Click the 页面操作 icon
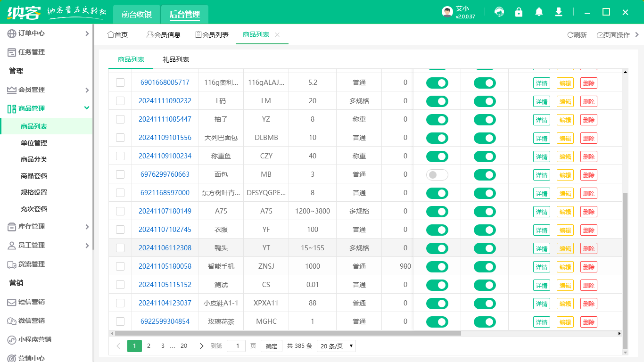This screenshot has height=362, width=644. tap(600, 35)
